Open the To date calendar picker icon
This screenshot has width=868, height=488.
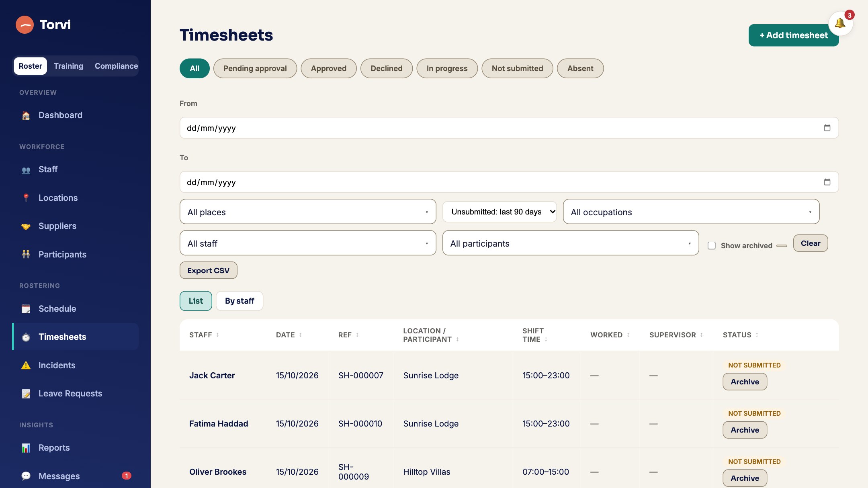pos(827,182)
